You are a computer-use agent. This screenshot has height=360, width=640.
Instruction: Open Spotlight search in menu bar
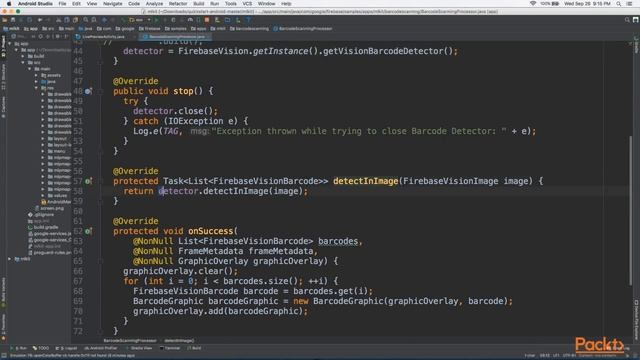pyautogui.click(x=619, y=4)
